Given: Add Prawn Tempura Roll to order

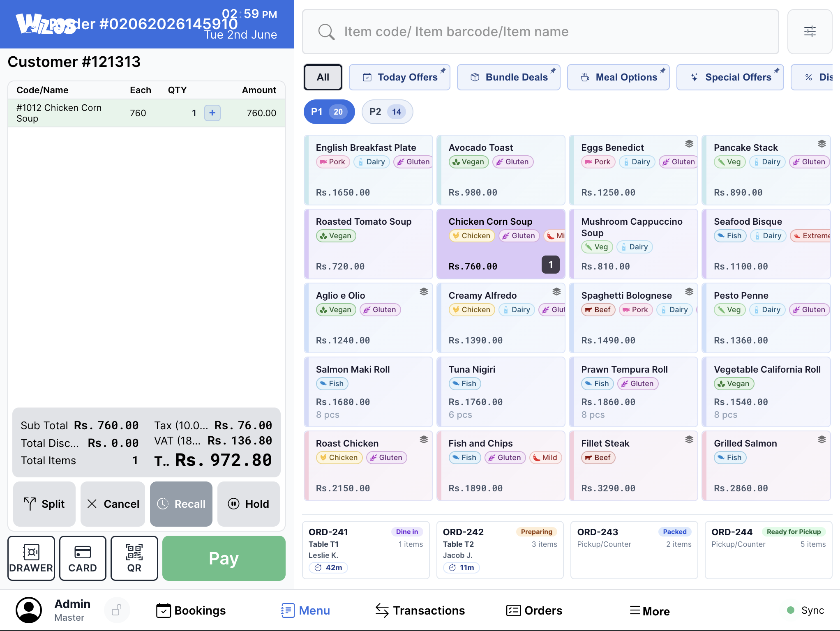Looking at the screenshot, I should (x=634, y=392).
